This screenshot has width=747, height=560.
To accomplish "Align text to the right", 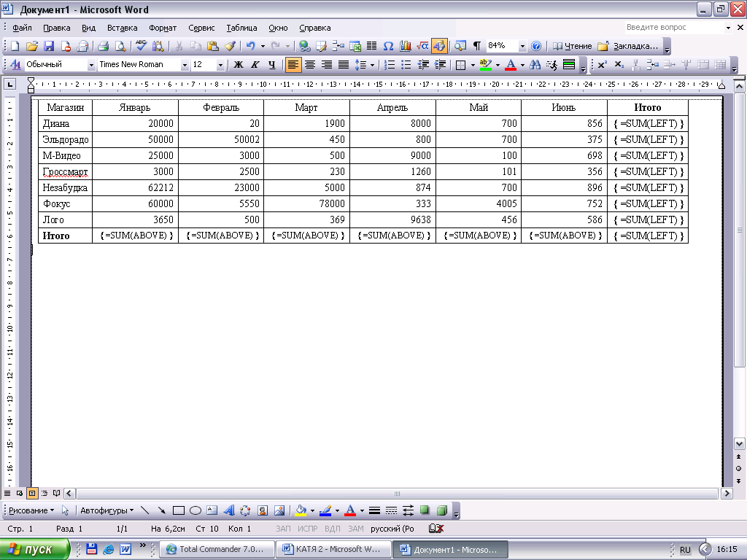I will point(326,65).
